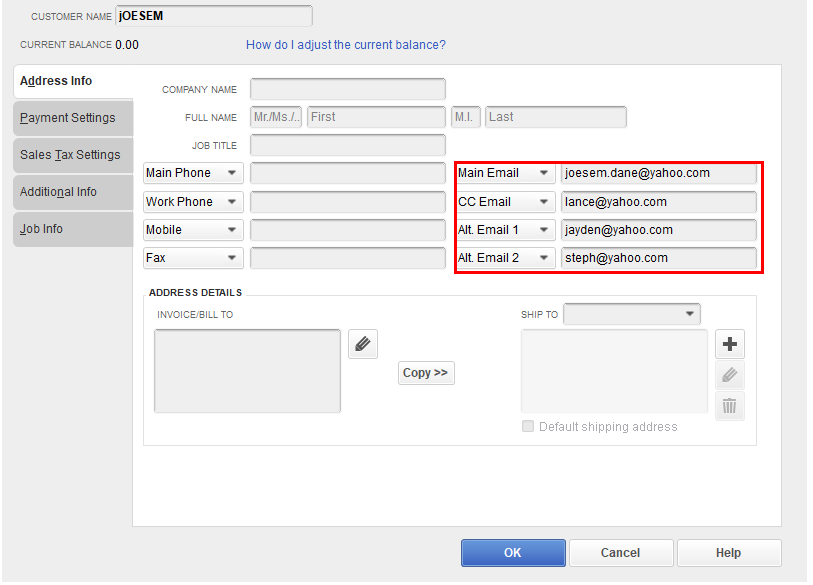
Task: Click the plus icon to add shipping address
Action: [730, 344]
